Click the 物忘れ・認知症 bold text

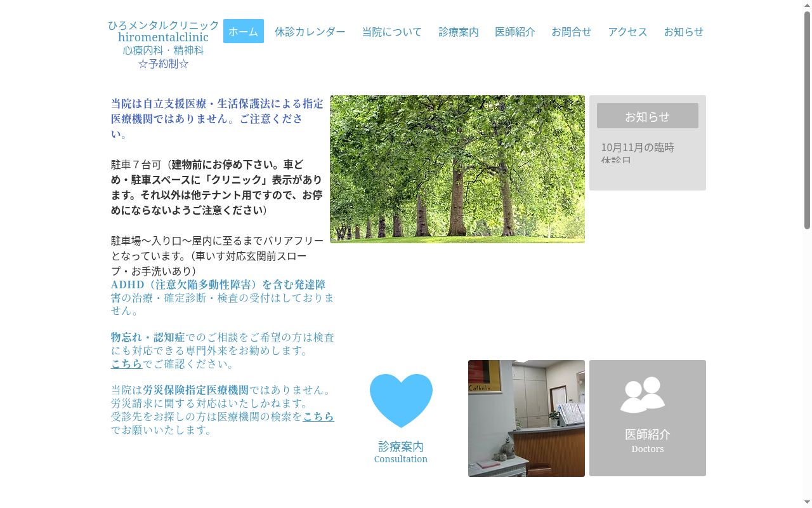click(148, 337)
